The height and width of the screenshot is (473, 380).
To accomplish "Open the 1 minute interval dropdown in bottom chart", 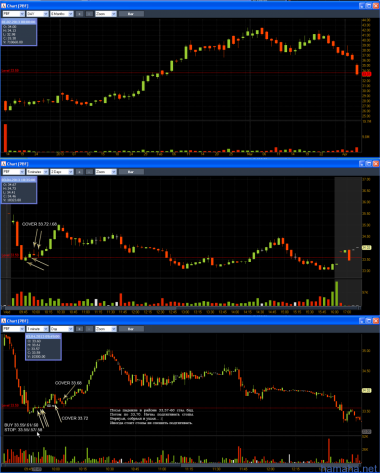I will click(x=37, y=329).
